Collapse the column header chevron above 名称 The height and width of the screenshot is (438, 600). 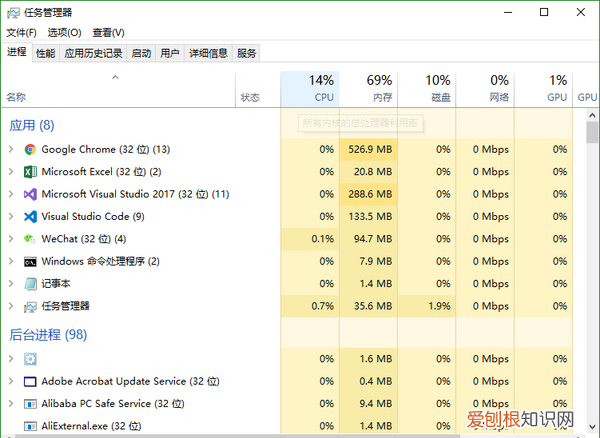point(115,77)
